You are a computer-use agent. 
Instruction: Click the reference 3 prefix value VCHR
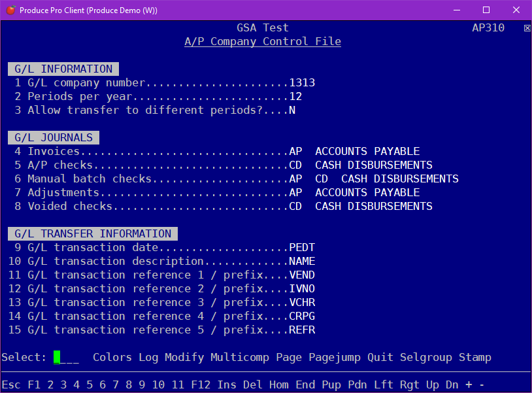302,302
